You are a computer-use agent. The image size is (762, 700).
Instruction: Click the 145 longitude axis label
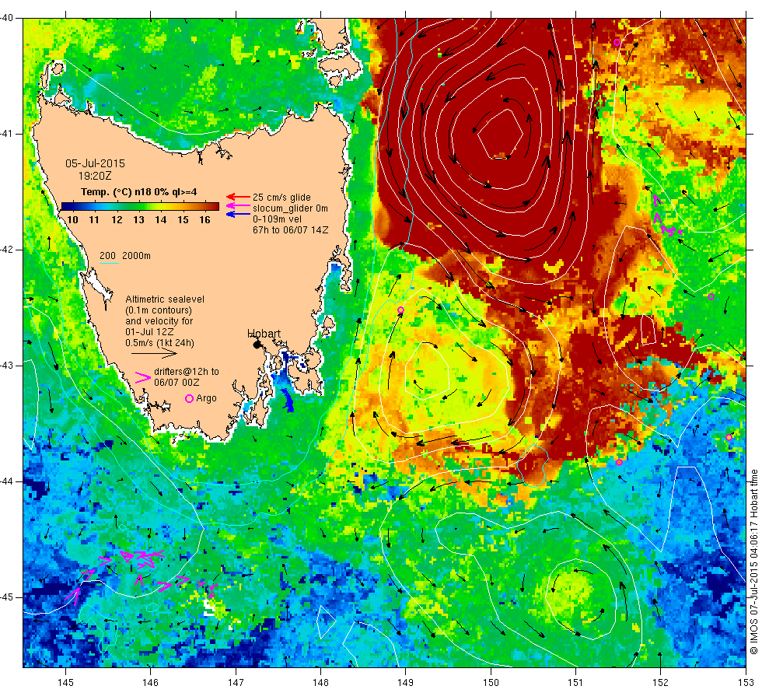coord(65,683)
